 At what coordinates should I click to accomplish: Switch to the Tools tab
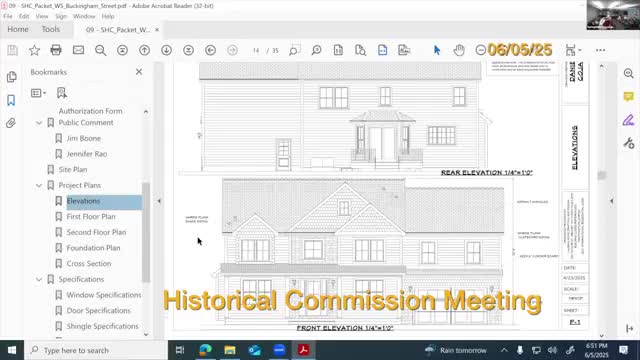point(51,29)
